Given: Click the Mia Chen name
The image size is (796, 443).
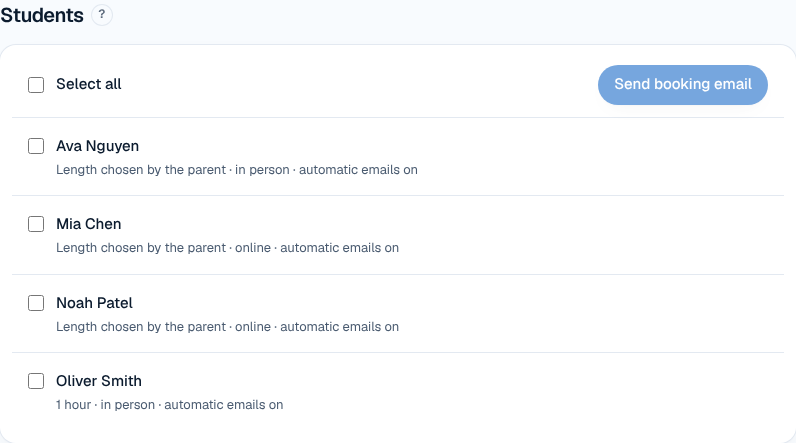Looking at the screenshot, I should pos(89,224).
